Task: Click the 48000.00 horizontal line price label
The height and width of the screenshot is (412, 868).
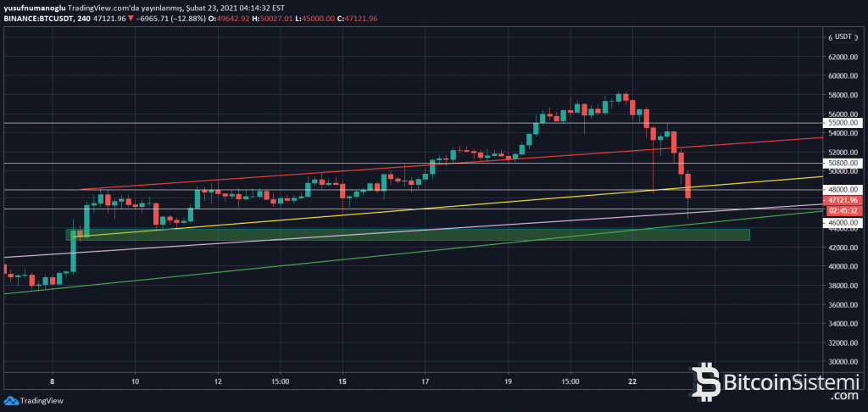Action: (843, 189)
